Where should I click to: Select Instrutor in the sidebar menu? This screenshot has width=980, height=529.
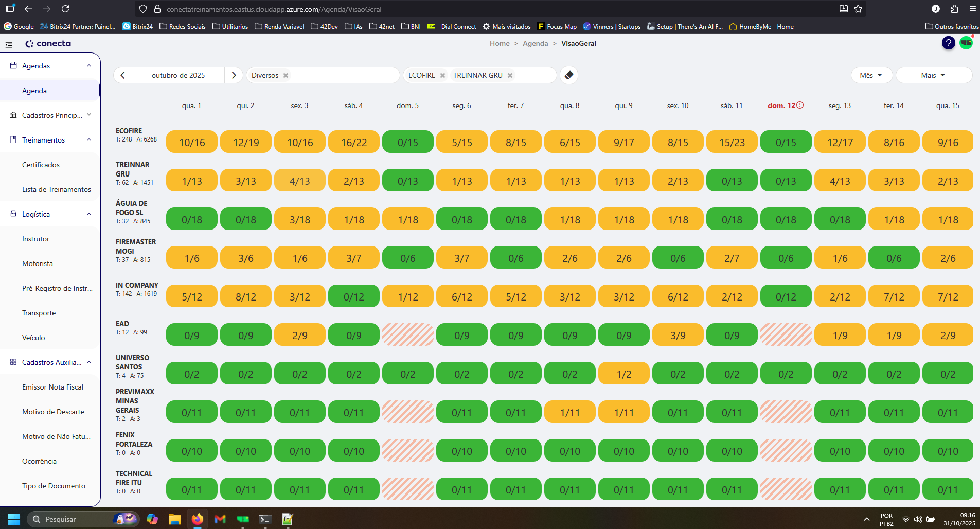click(x=35, y=239)
